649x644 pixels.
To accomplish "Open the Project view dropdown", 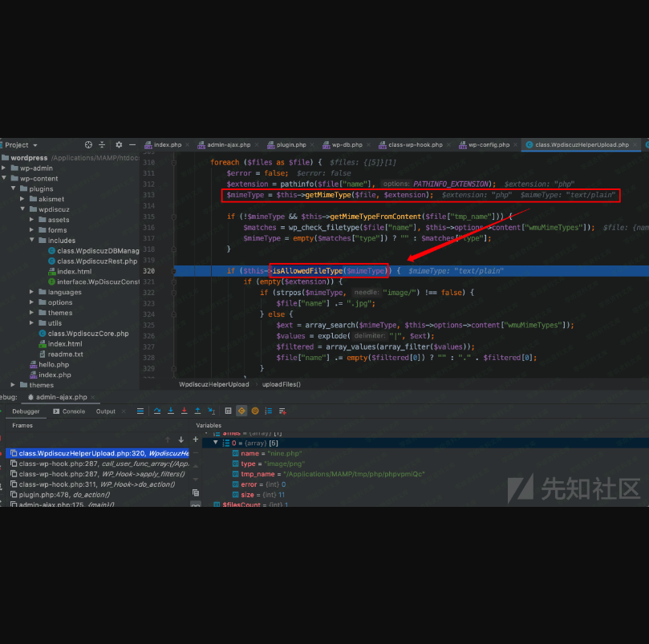I will (x=34, y=145).
